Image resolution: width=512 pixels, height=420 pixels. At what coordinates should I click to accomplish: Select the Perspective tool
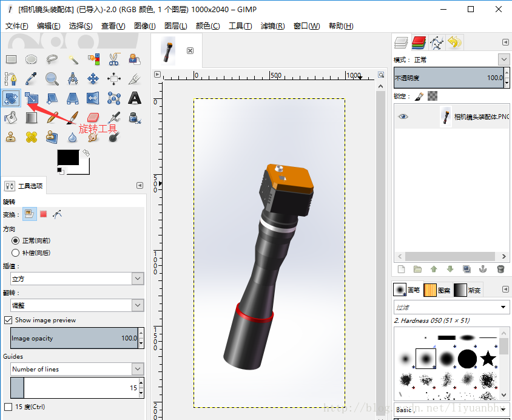click(73, 98)
